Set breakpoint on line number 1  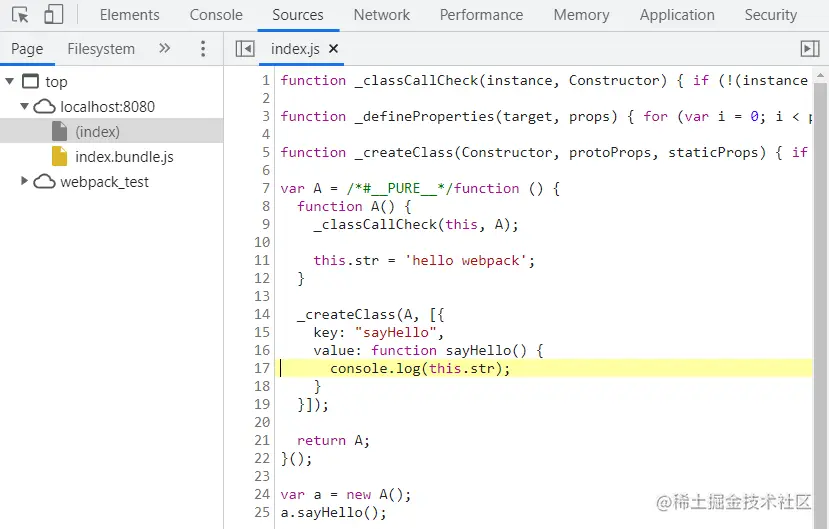266,80
